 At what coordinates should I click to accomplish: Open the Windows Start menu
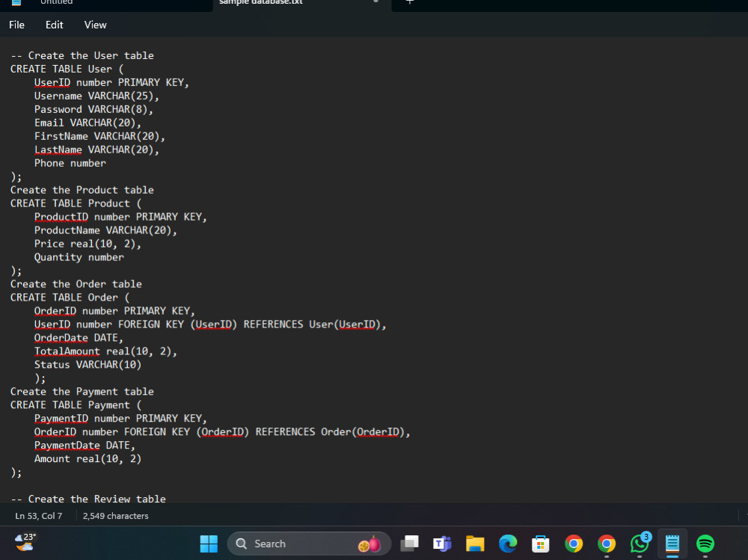209,544
